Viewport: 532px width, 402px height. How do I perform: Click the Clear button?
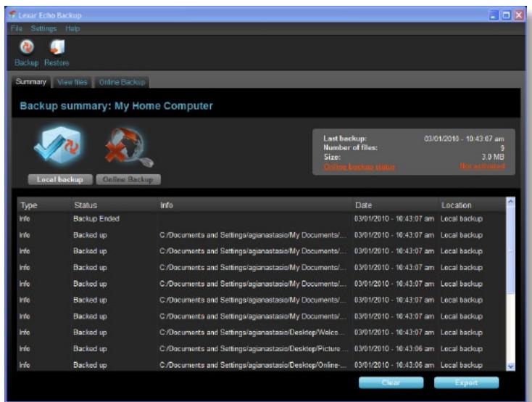pyautogui.click(x=391, y=382)
